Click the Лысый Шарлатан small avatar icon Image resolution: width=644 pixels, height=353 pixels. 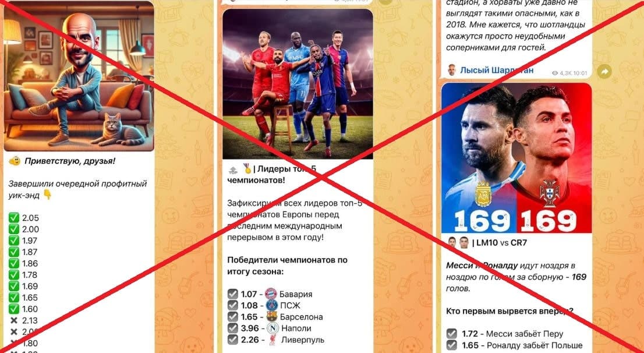tap(452, 70)
